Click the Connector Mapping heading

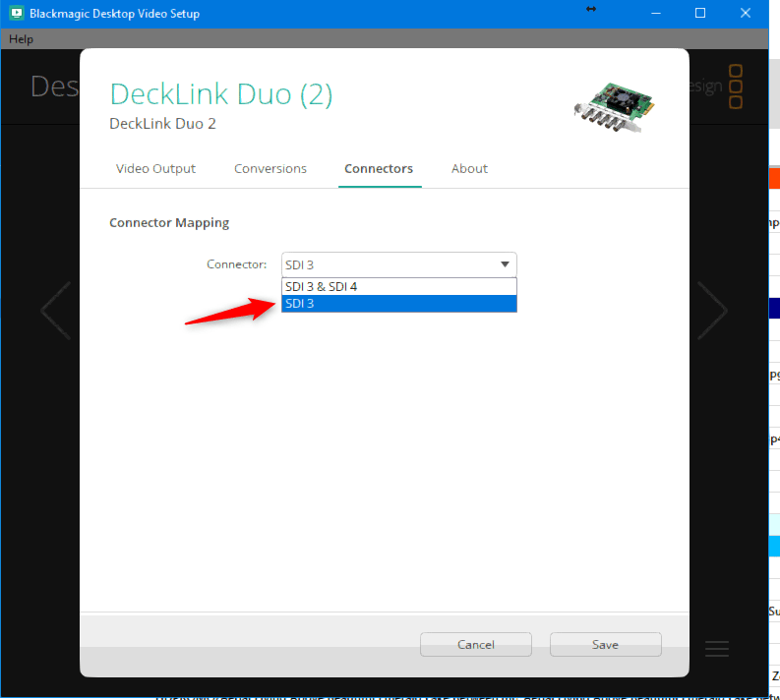[169, 223]
